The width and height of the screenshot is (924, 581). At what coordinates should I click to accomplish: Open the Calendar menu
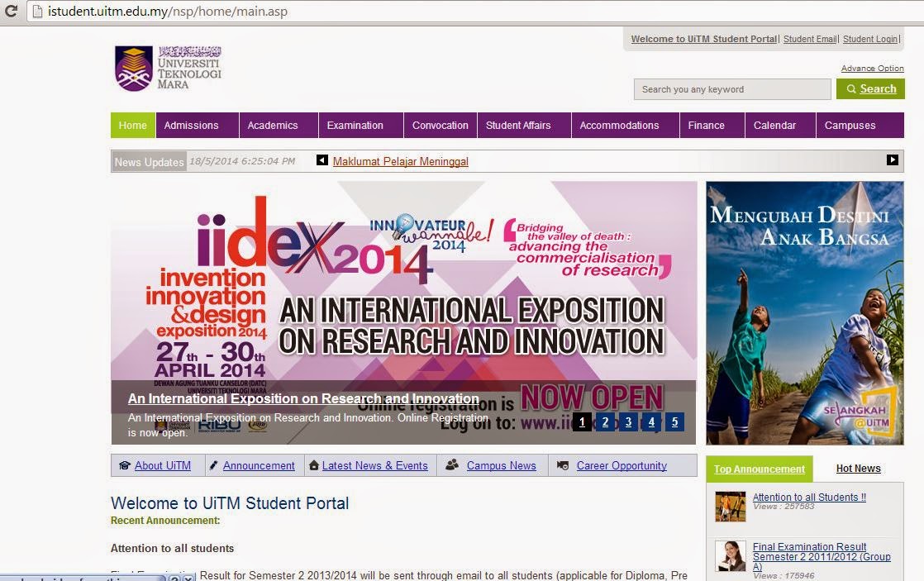click(780, 126)
